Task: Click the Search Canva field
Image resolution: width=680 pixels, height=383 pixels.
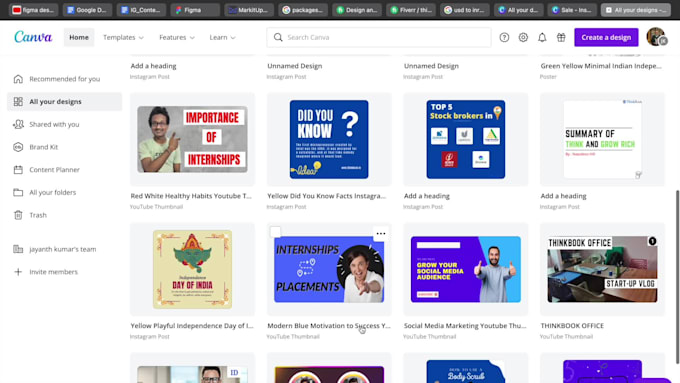Action: (379, 37)
